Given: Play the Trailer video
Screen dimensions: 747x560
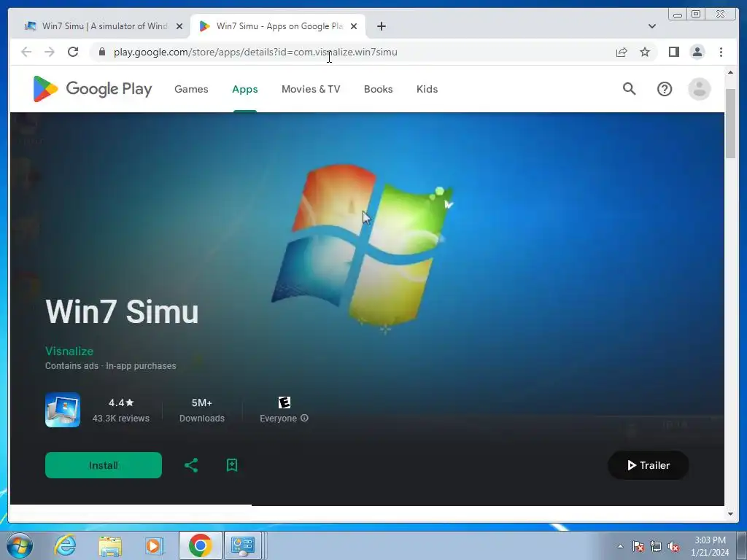Looking at the screenshot, I should tap(649, 465).
